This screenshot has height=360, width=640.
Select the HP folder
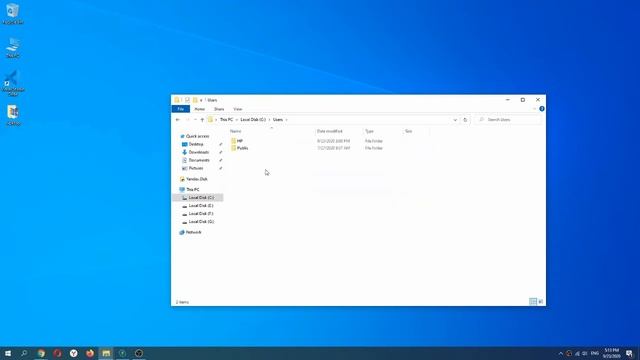240,141
